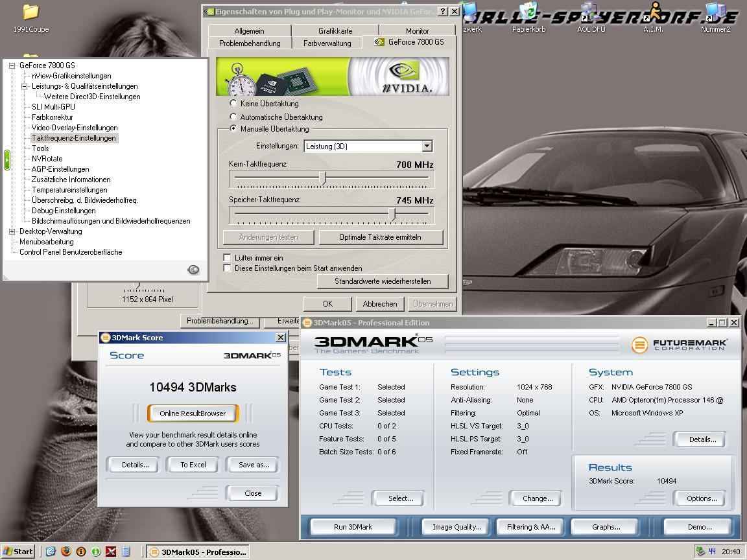Expand the Desktop-Verwaltung tree node
This screenshot has height=560, width=747.
click(x=12, y=231)
